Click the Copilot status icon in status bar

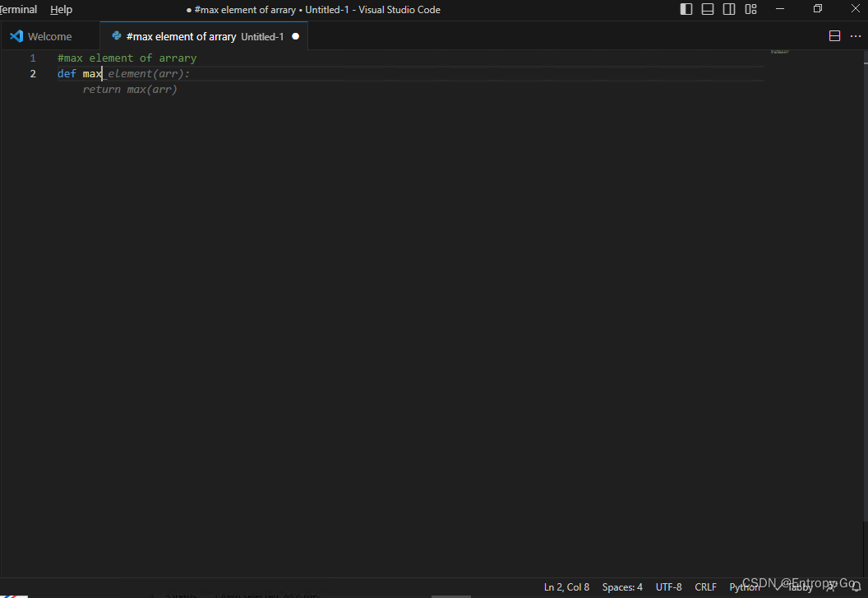pyautogui.click(x=832, y=586)
